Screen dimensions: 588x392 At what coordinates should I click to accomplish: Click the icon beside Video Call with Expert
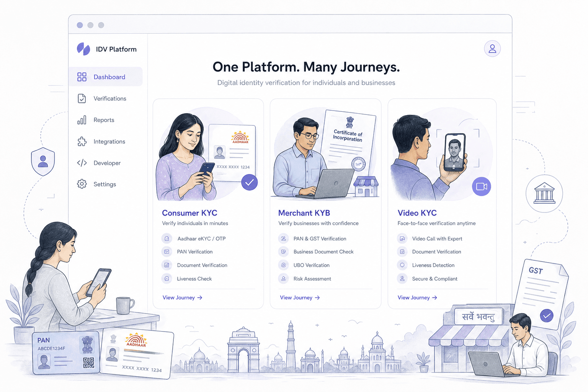point(402,238)
